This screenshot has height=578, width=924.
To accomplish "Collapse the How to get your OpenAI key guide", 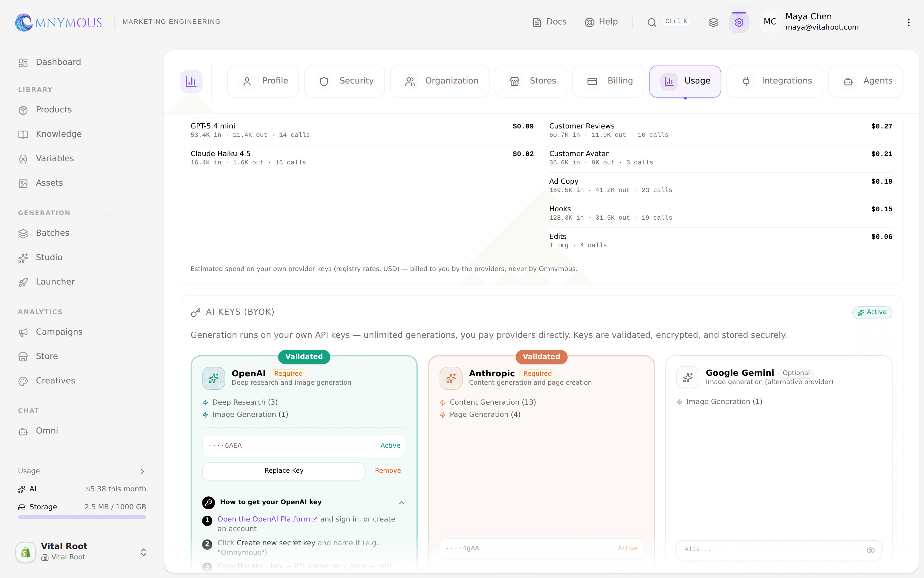I will (402, 503).
